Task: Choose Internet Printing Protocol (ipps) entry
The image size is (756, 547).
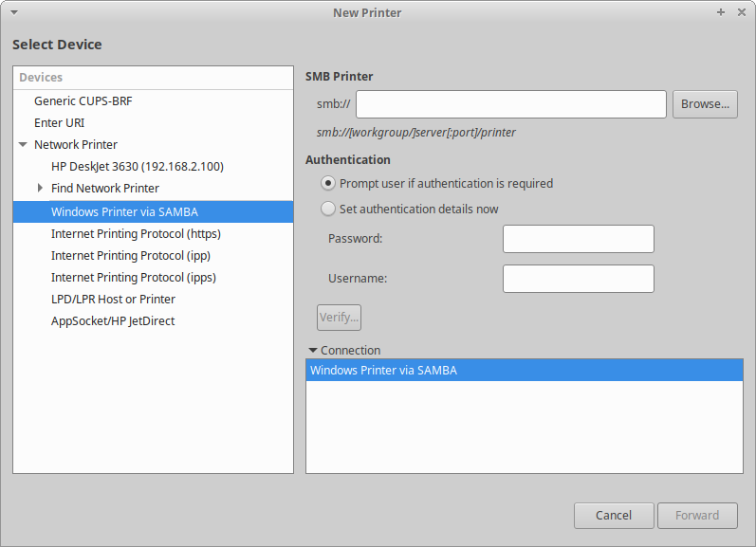Action: pyautogui.click(x=133, y=277)
